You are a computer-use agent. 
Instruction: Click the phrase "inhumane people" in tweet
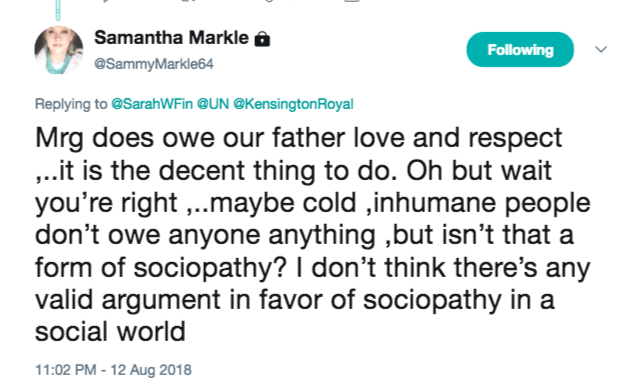point(482,203)
